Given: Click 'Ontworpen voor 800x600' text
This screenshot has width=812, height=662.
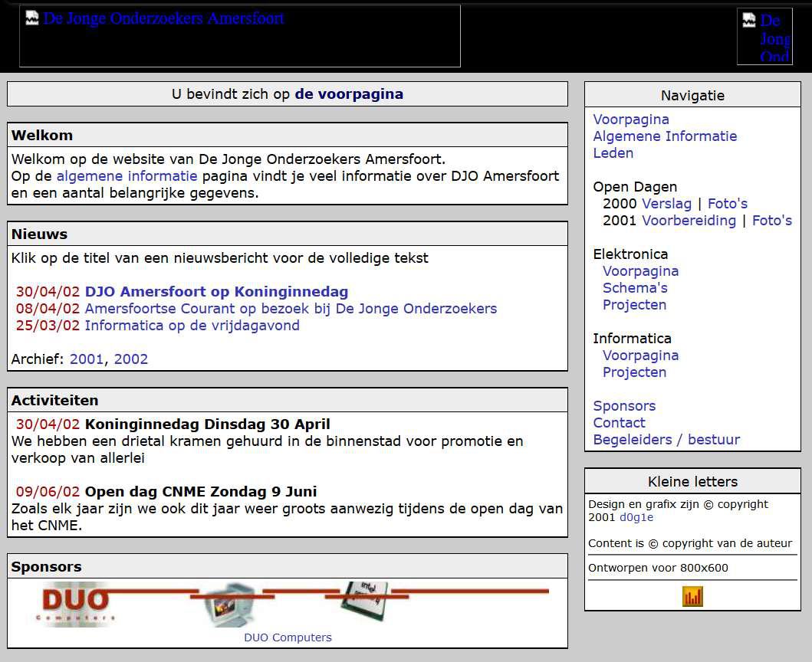Looking at the screenshot, I should (x=658, y=568).
